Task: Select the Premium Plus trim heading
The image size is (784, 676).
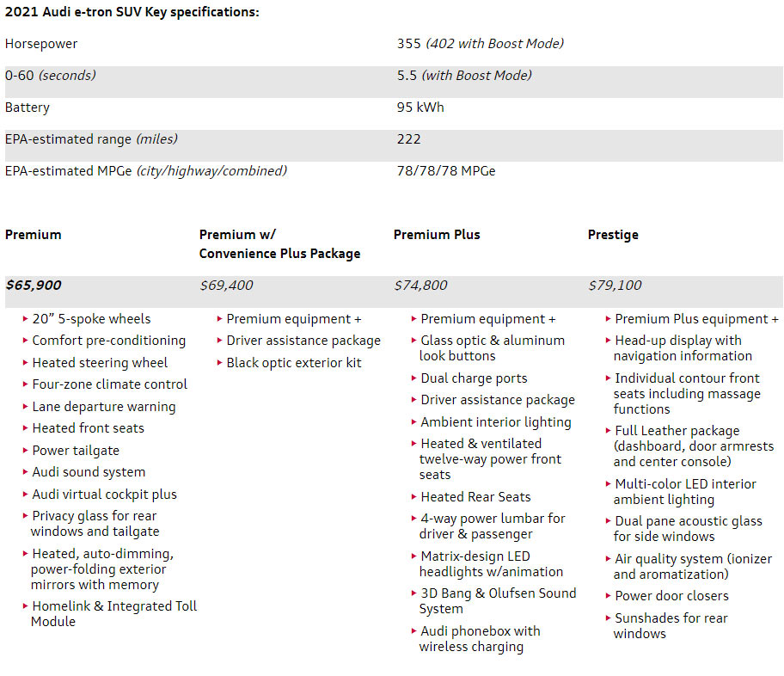Action: point(437,234)
